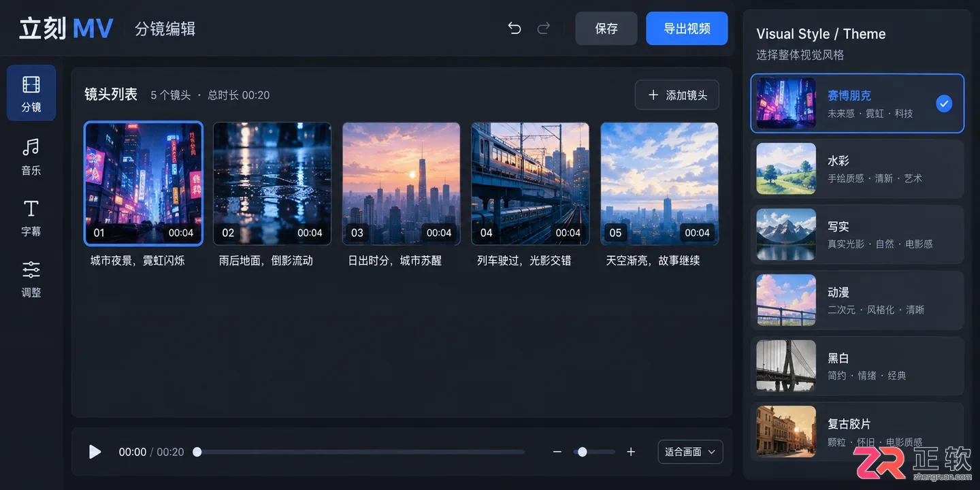Viewport: 980px width, 490px height.
Task: Click the caption 雨后地面，倒影流动
Action: [x=266, y=261]
